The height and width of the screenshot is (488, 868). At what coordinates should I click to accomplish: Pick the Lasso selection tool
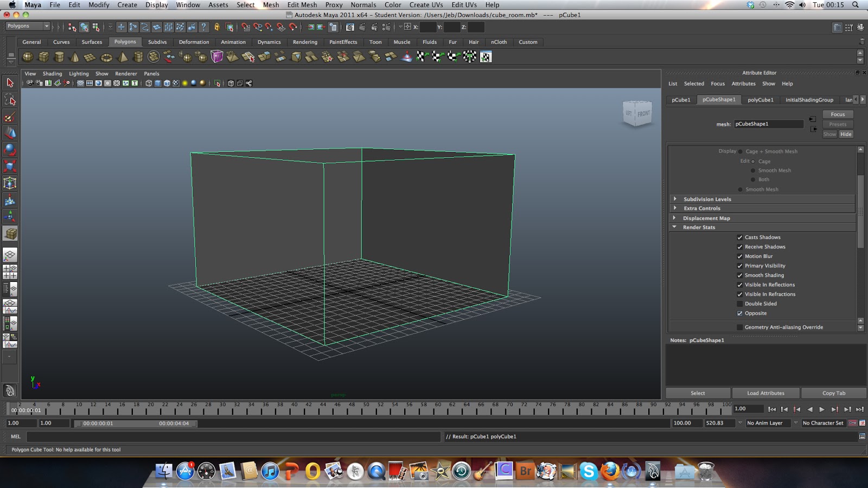pyautogui.click(x=10, y=99)
